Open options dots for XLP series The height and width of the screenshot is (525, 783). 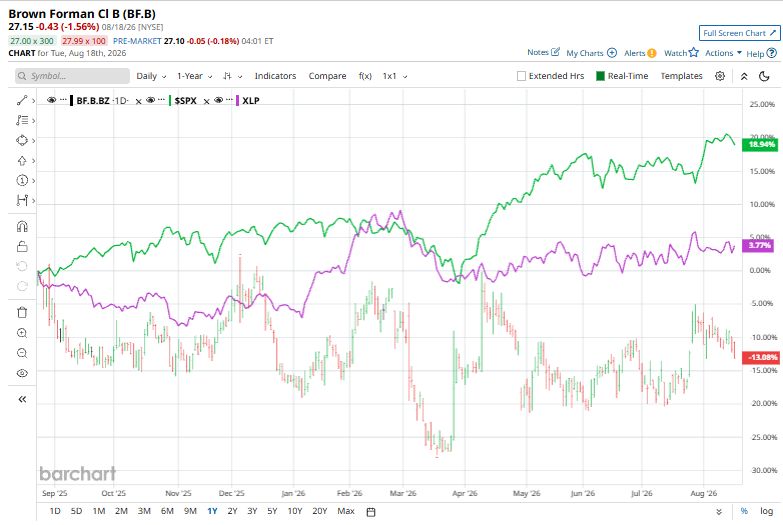point(230,100)
